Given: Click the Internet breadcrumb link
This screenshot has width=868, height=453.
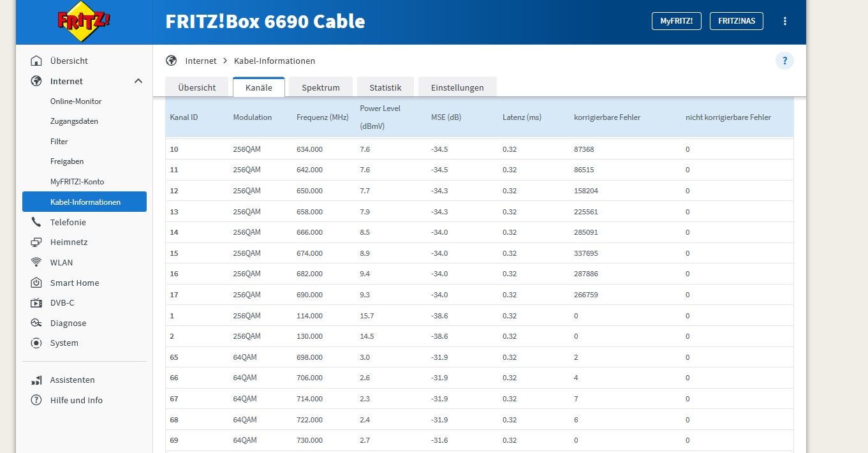Looking at the screenshot, I should coord(201,61).
